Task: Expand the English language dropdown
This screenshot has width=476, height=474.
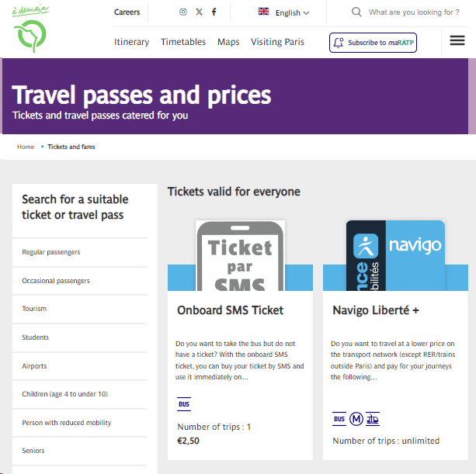Action: pyautogui.click(x=284, y=12)
